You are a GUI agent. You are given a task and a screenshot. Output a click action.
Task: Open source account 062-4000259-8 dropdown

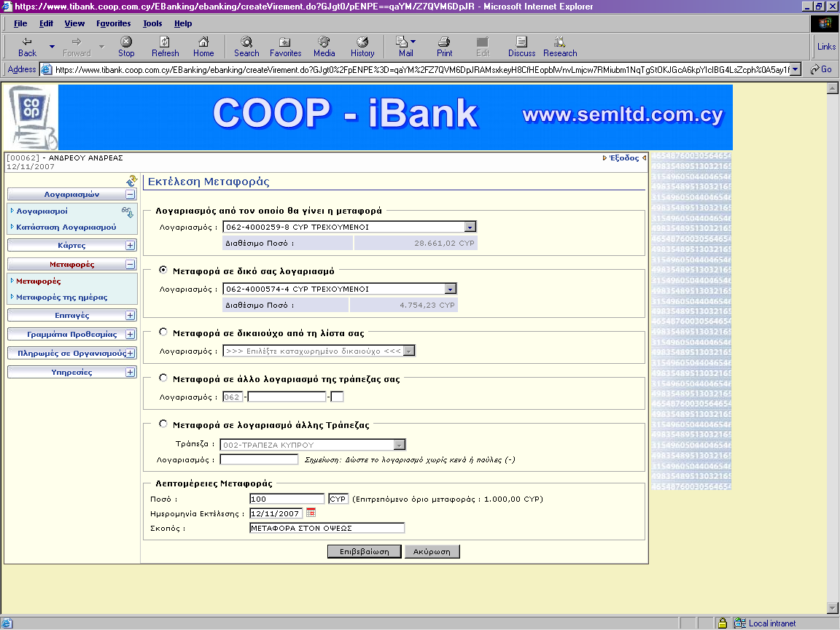click(x=470, y=227)
